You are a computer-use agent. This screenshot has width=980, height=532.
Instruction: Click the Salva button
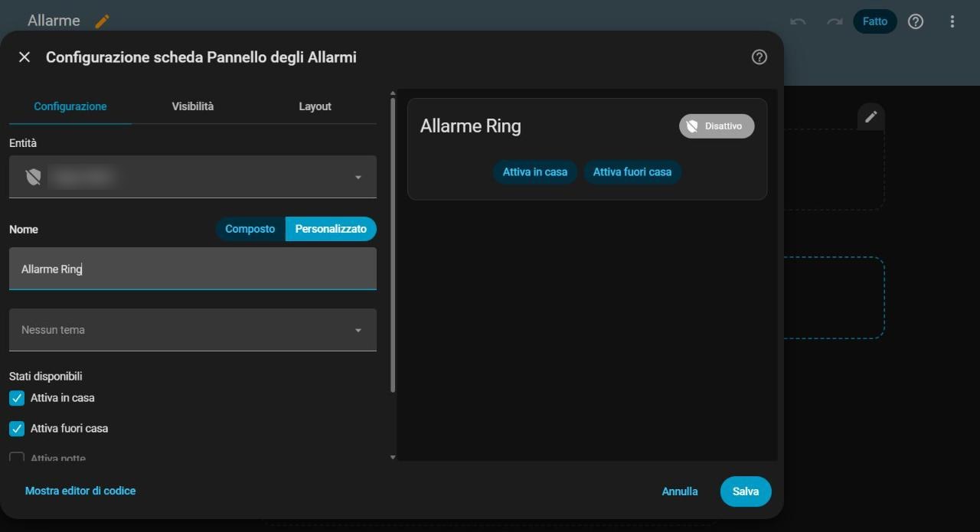(x=746, y=491)
